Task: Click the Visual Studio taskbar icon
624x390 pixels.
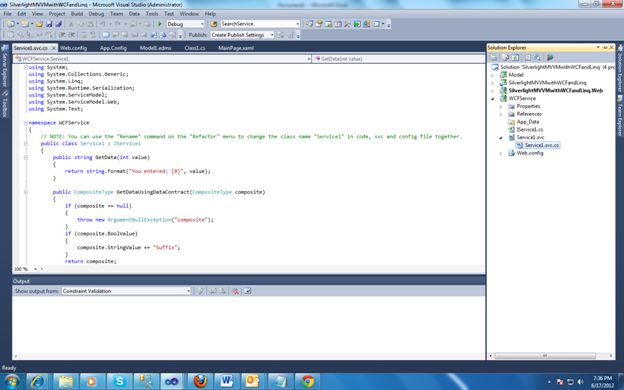Action: pyautogui.click(x=172, y=381)
